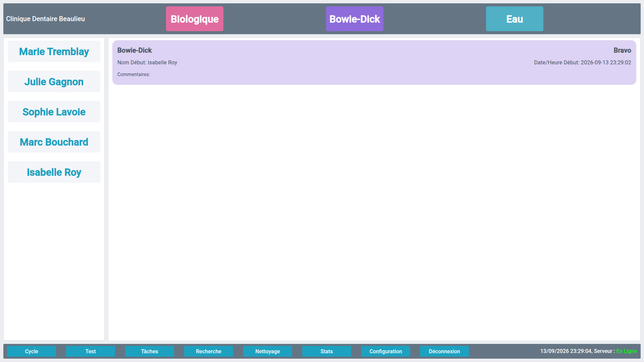Screen dimensions: 644x362
Task: Log out with Déconnexion
Action: (x=444, y=351)
